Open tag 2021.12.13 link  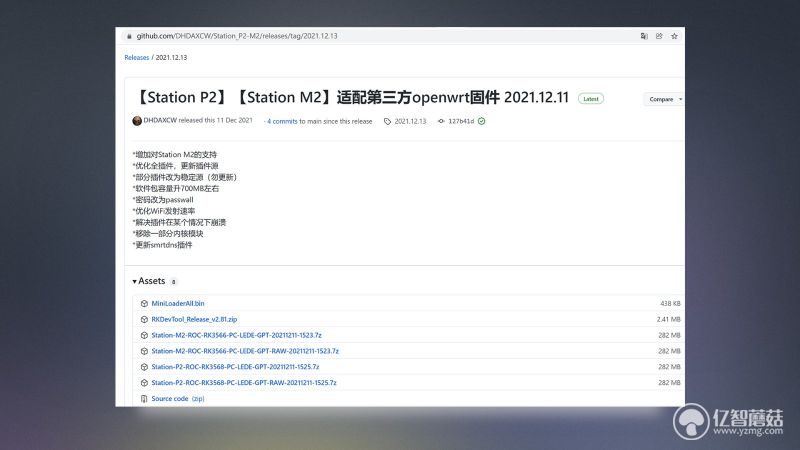(410, 121)
